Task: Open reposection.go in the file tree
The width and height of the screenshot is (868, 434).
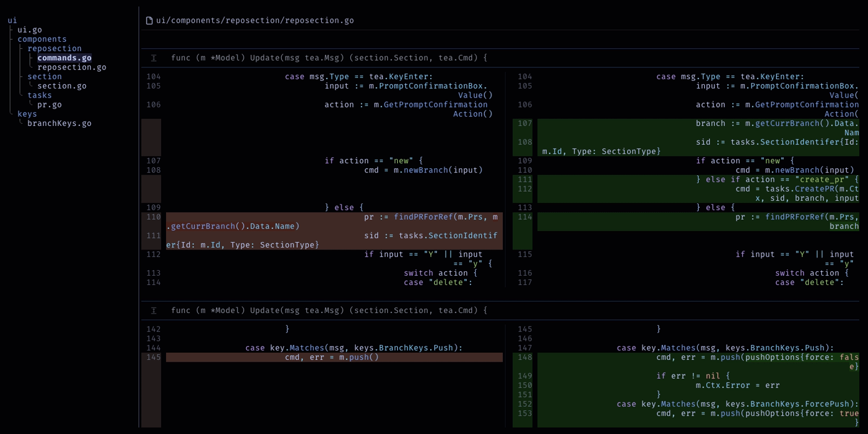Action: point(72,67)
